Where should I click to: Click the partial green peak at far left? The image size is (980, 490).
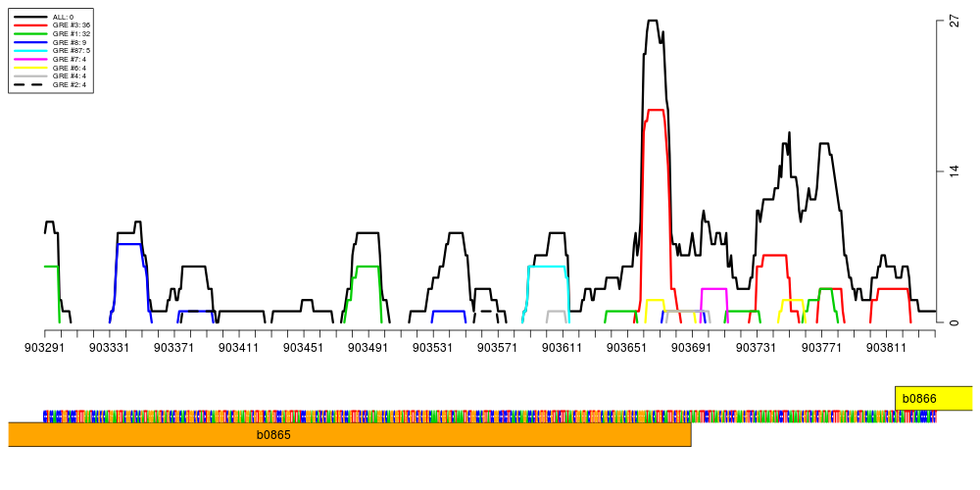51,267
